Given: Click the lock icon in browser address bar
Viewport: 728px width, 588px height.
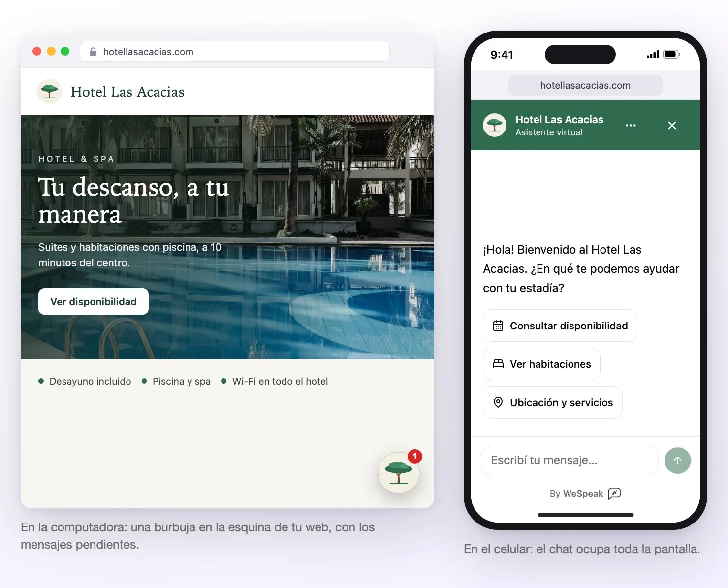Looking at the screenshot, I should pyautogui.click(x=93, y=52).
